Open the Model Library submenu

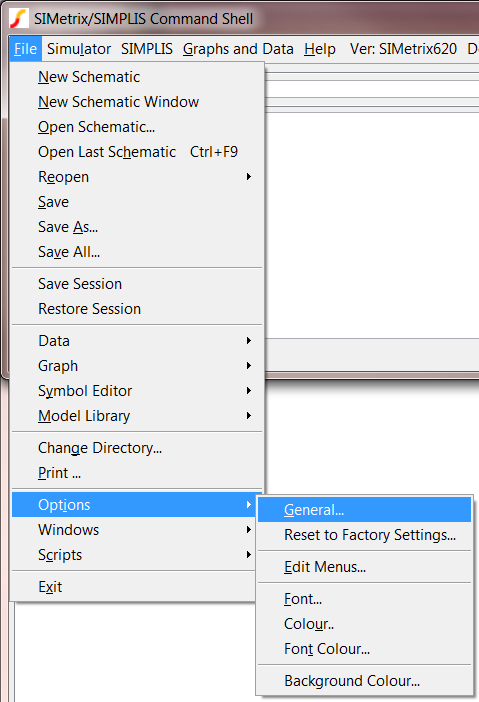point(137,416)
